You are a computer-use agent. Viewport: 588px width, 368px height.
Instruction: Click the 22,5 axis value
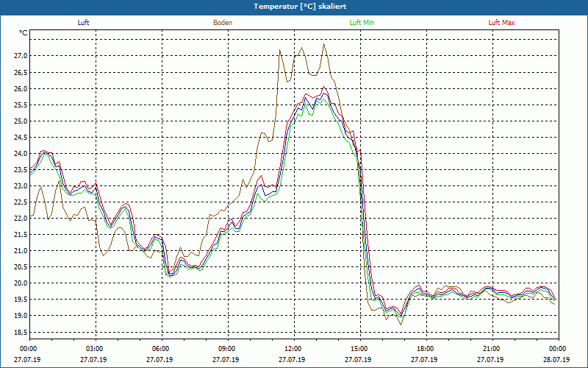(21, 202)
